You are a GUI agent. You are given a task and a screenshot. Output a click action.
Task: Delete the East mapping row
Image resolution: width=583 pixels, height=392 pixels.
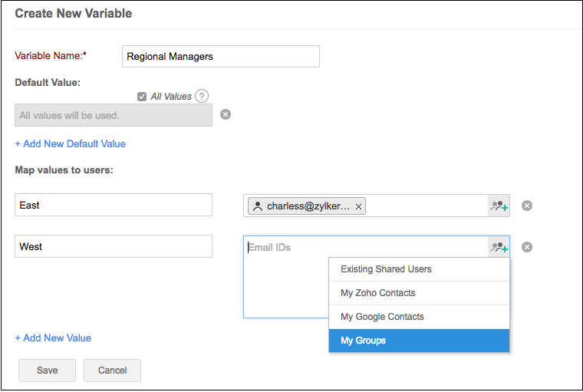[x=527, y=206]
